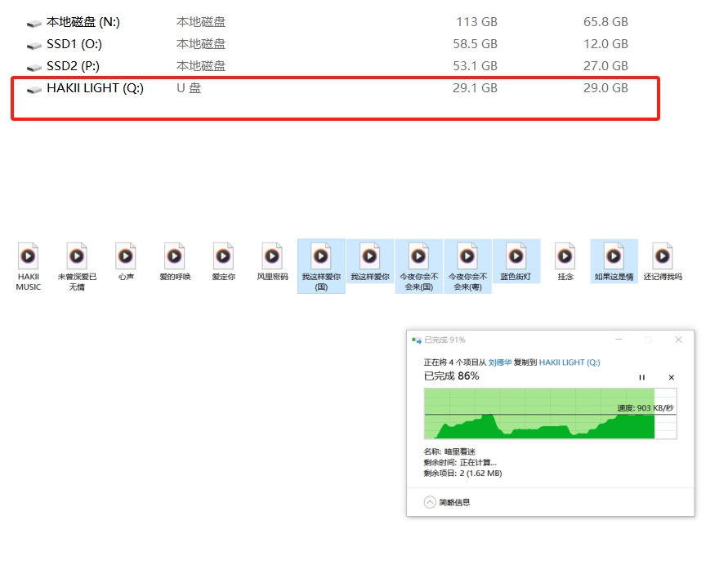Select the HAKII LIGHT (Q:) USB drive

click(x=95, y=88)
